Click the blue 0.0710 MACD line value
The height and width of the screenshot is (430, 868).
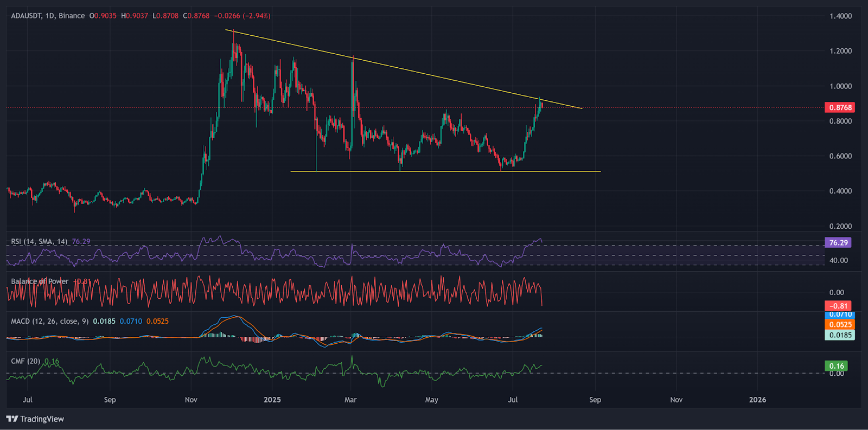point(131,321)
